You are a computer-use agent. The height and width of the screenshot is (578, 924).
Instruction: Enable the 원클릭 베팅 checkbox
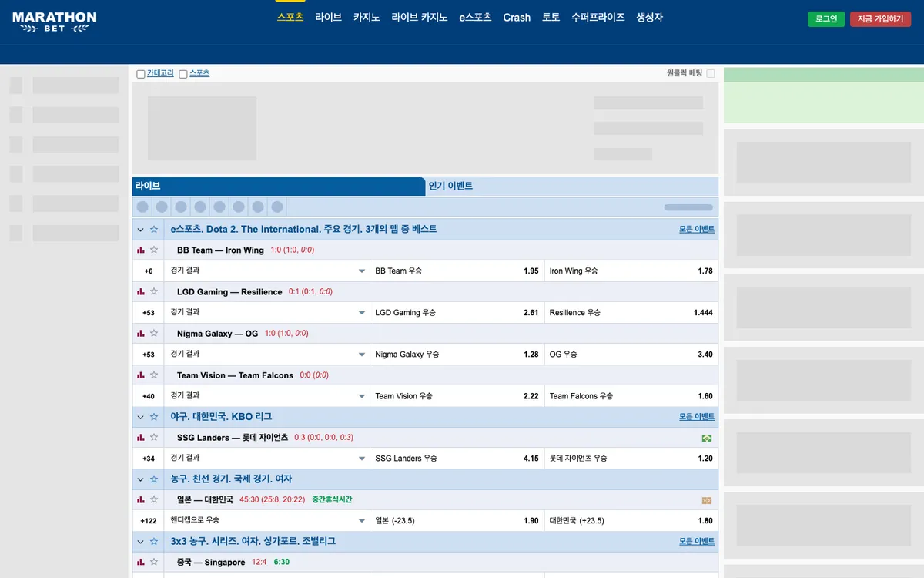tap(711, 73)
